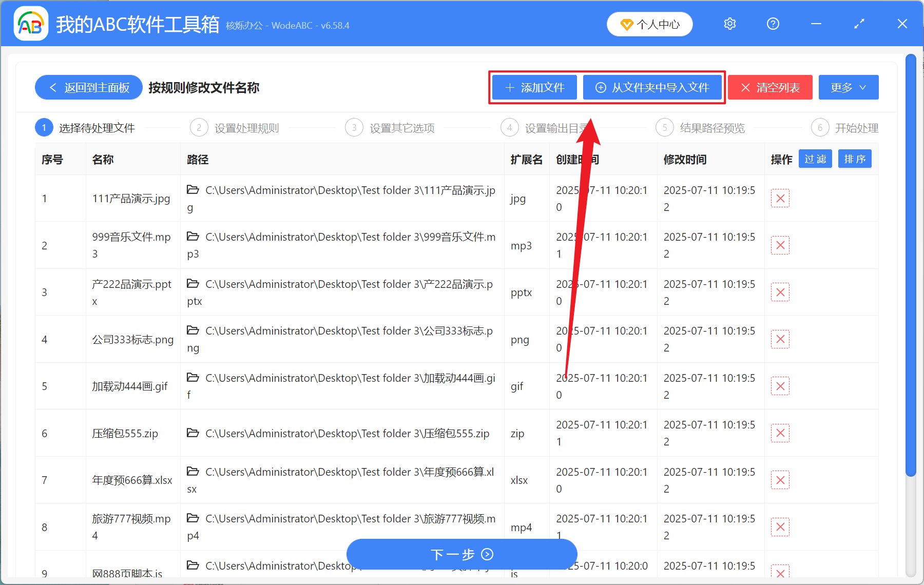Open help using the question mark icon
Screen dimensions: 924x585
coord(773,24)
